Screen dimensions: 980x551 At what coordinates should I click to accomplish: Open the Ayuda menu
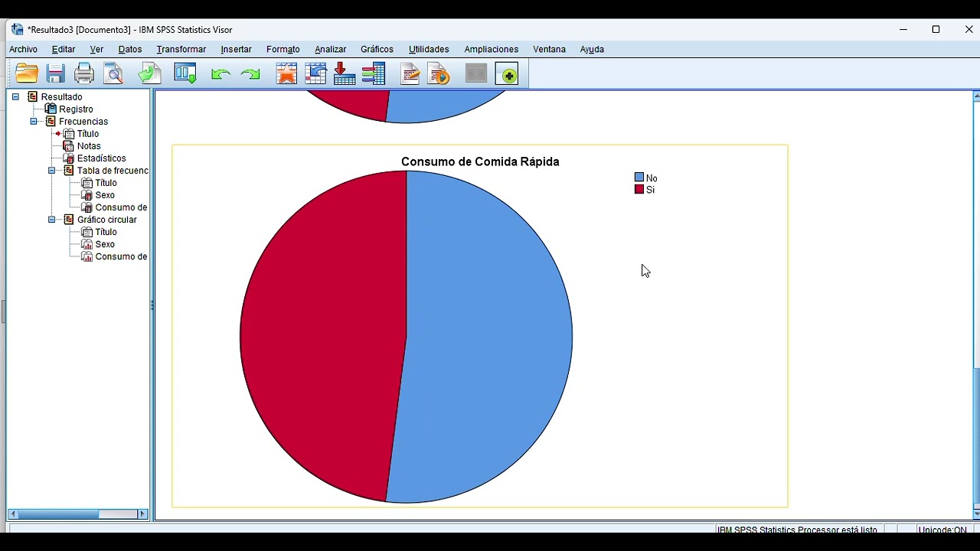(x=592, y=49)
